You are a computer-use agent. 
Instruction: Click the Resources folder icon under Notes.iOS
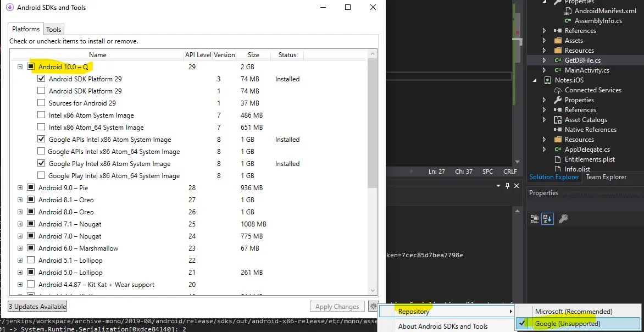pyautogui.click(x=557, y=139)
